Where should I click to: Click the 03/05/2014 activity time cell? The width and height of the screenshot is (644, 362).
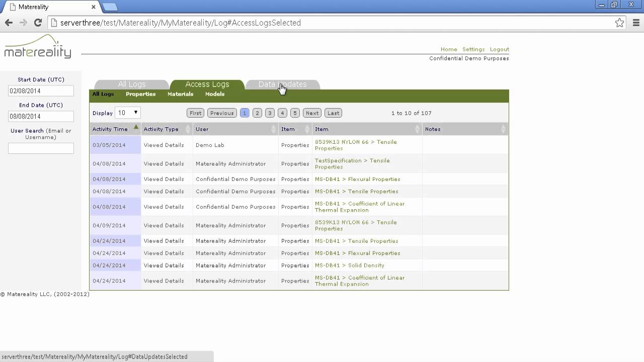pos(115,145)
